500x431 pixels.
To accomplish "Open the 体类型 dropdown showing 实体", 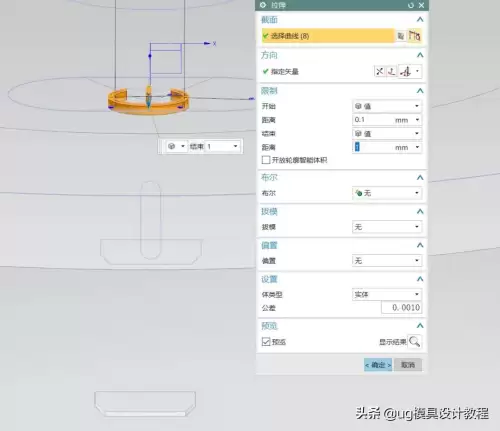I will coord(387,294).
